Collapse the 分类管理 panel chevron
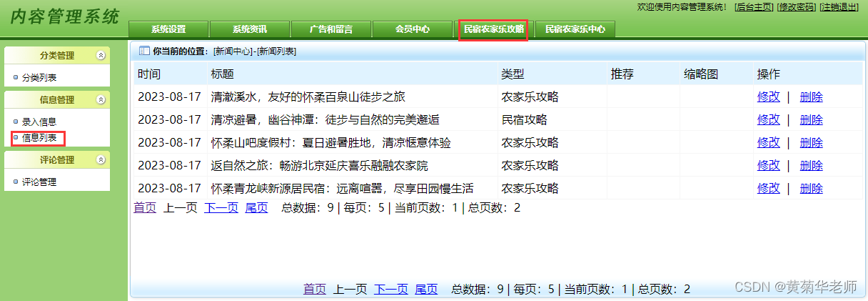Viewport: 868px width, 301px height. 101,55
